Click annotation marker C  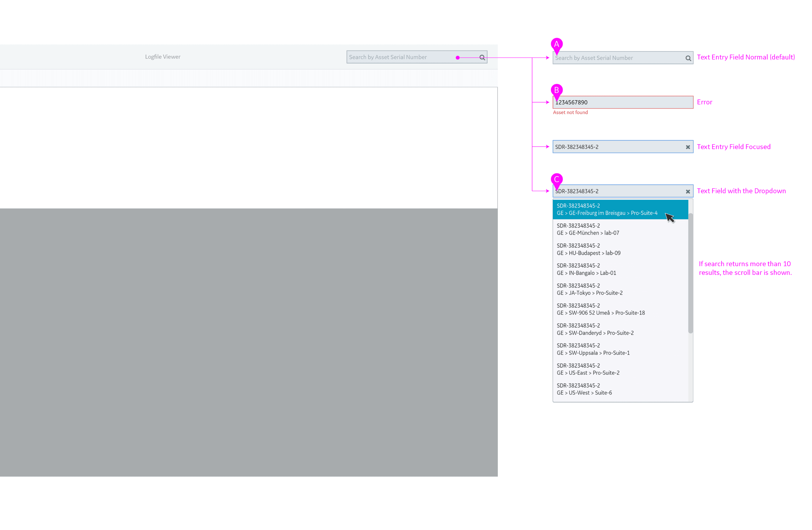point(557,179)
